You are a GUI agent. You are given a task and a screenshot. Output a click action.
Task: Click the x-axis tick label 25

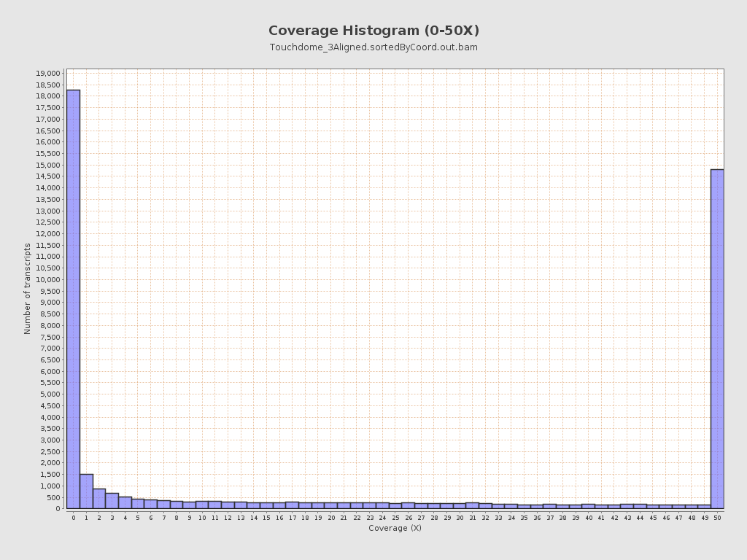coord(395,518)
